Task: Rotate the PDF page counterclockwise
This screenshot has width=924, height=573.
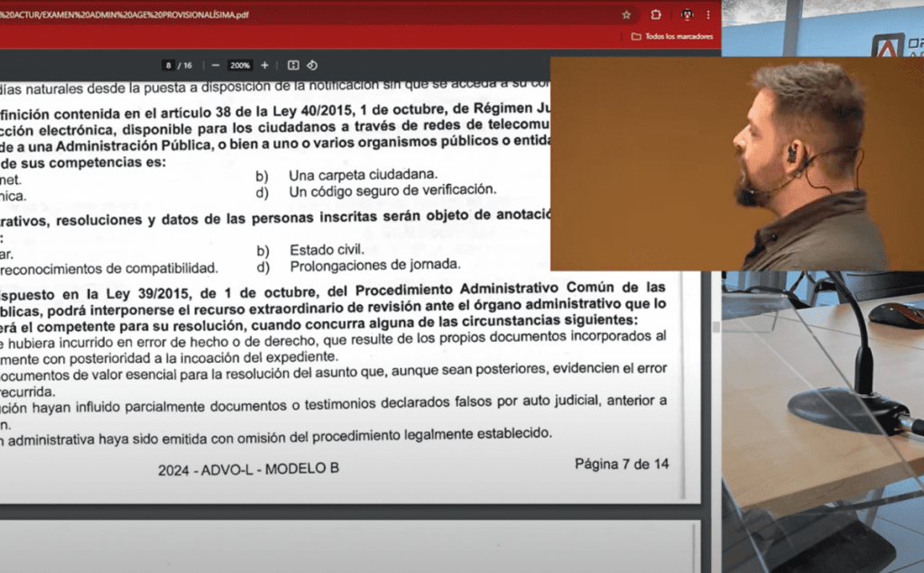Action: (313, 65)
